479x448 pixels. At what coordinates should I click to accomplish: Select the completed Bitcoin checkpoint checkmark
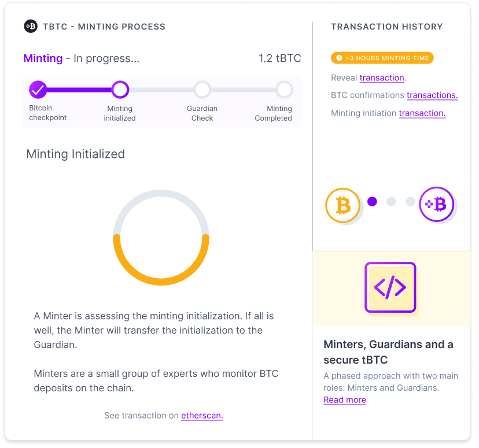[x=37, y=90]
